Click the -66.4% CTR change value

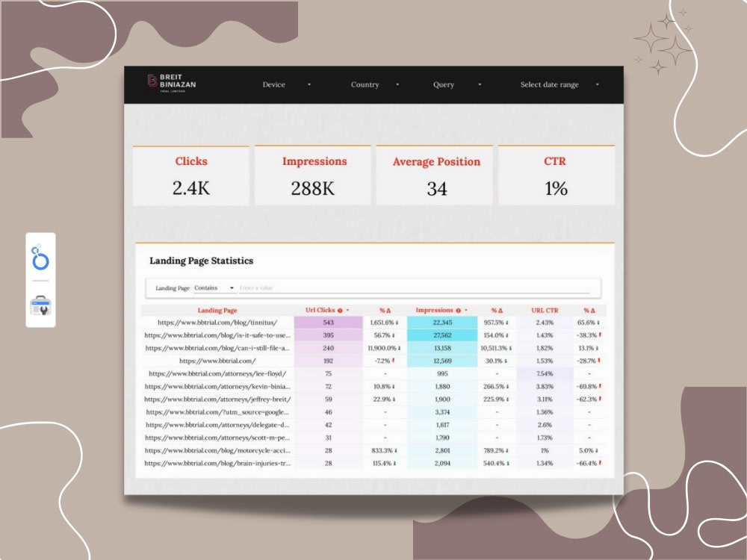pos(586,464)
